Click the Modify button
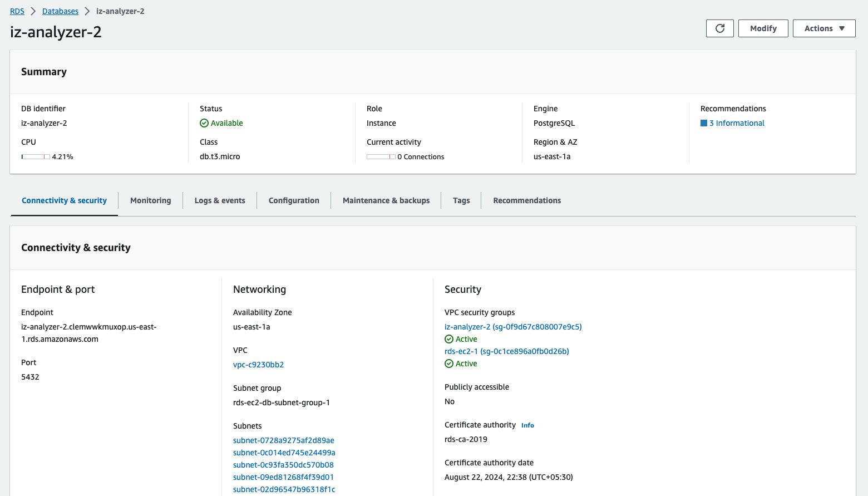 pyautogui.click(x=763, y=28)
